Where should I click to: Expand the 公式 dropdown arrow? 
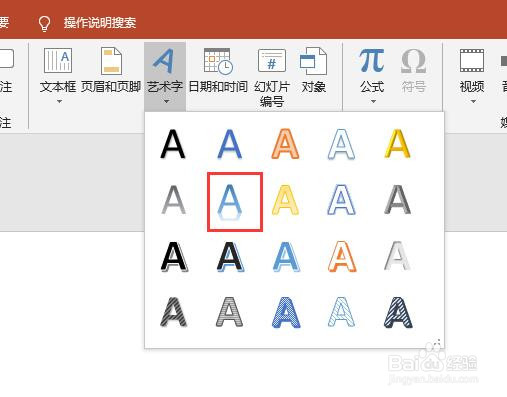[x=373, y=101]
